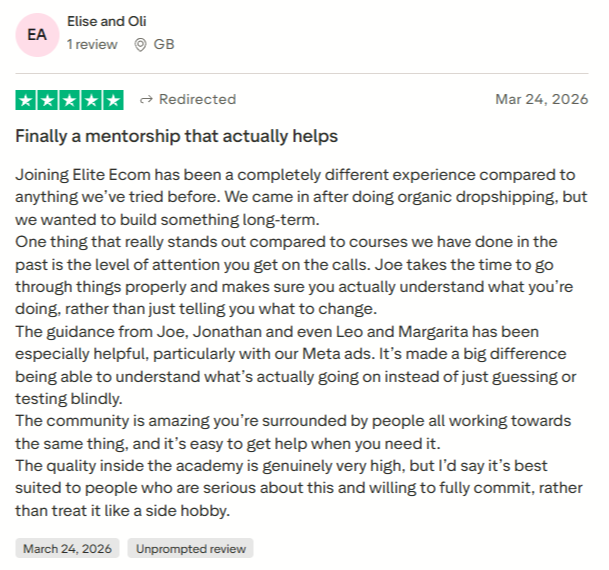Click the EA reviewer avatar
The image size is (609, 570).
coord(36,33)
